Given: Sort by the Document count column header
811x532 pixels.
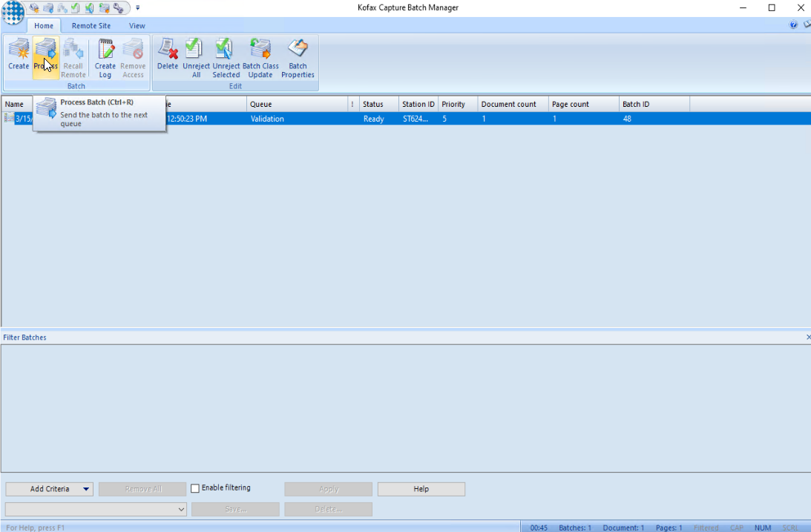Looking at the screenshot, I should click(x=513, y=104).
